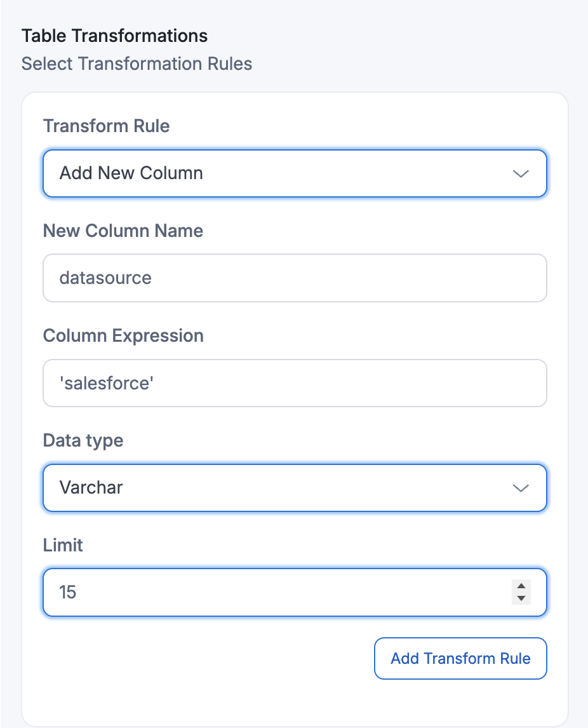
Task: Click the "Transform Rule" field label
Action: pyautogui.click(x=106, y=126)
